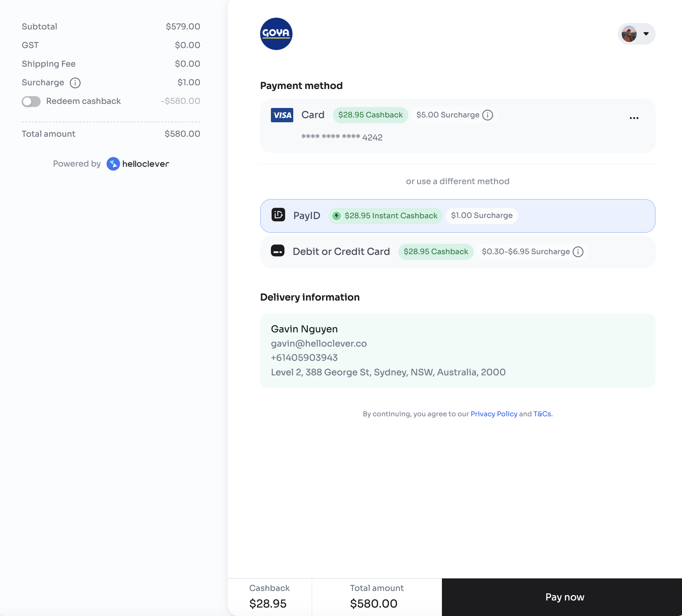Open the T&Cs link

(542, 414)
